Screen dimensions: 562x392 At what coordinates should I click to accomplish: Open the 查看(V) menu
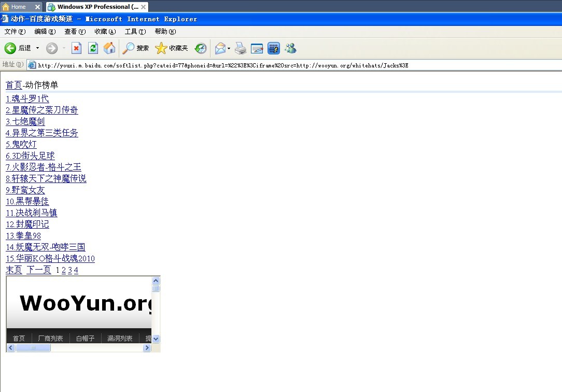point(75,32)
